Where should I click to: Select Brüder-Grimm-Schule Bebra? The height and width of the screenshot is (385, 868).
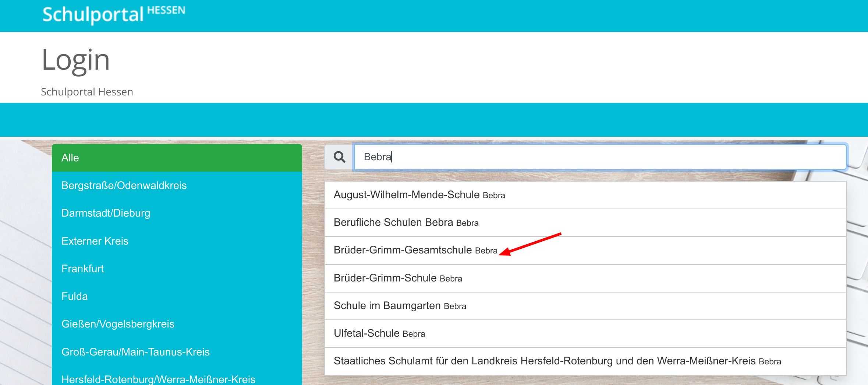click(x=585, y=278)
